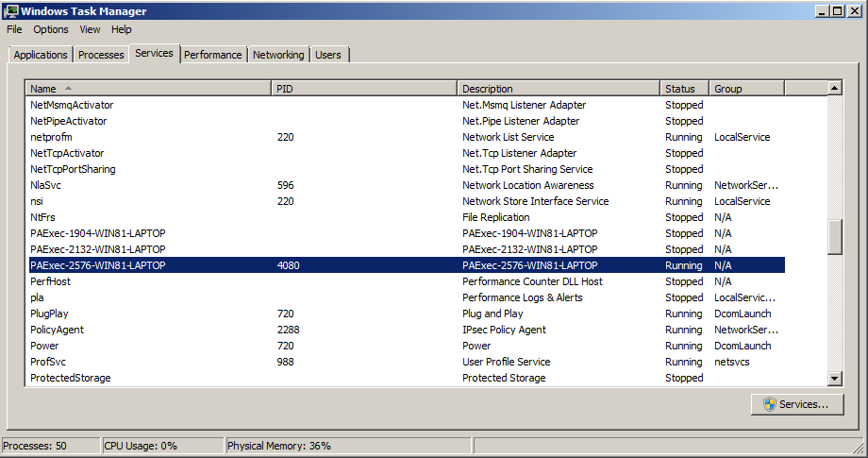The image size is (868, 458).
Task: Select the PerfHost service
Action: tap(50, 282)
